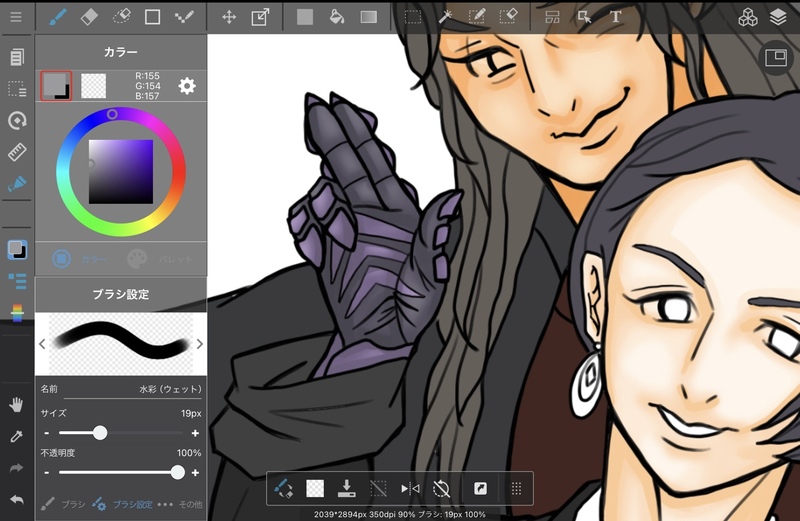Screen dimensions: 800x521
Task: Toggle brush/eraser switch in shortcut bar
Action: coord(283,488)
